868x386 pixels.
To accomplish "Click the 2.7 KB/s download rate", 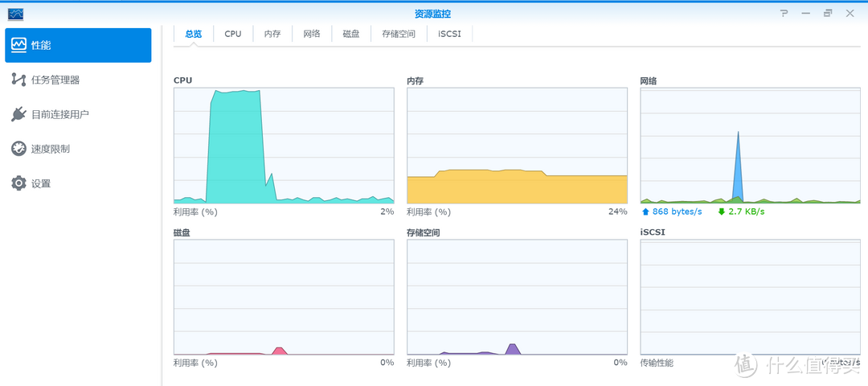I will [746, 211].
